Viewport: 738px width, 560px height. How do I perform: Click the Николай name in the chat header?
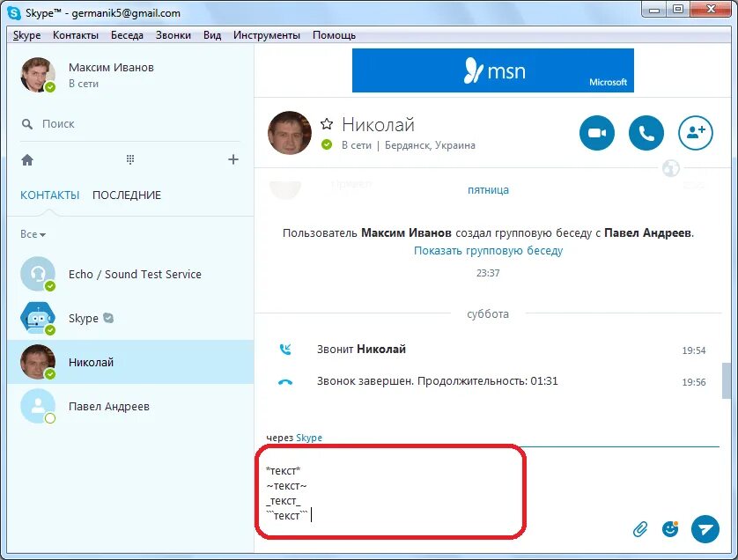378,125
